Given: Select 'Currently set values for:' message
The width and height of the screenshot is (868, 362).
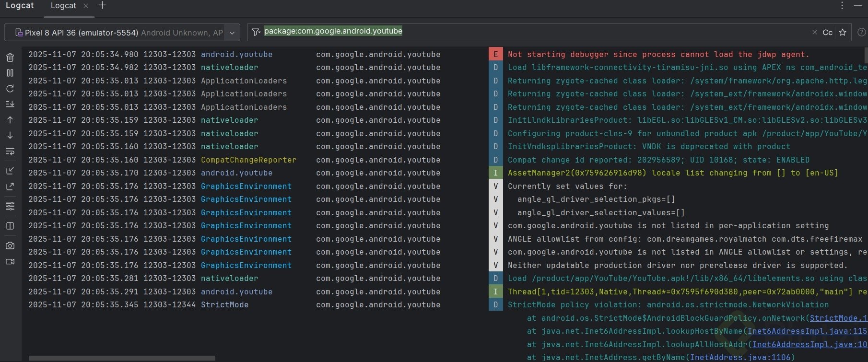Looking at the screenshot, I should click(567, 186).
